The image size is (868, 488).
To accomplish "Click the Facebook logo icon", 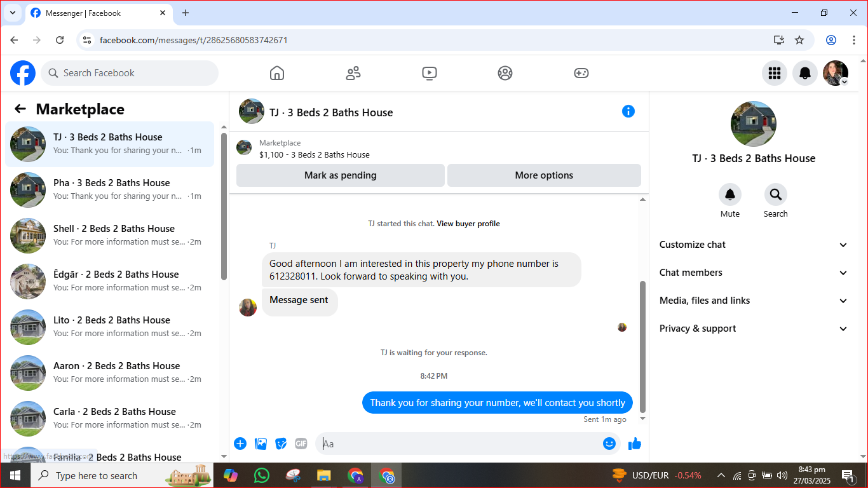I will pos(23,73).
